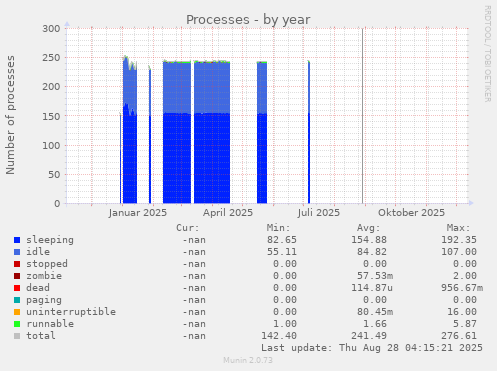Click the 'Oktober 2025' axis label
497x371 pixels.
(x=411, y=213)
